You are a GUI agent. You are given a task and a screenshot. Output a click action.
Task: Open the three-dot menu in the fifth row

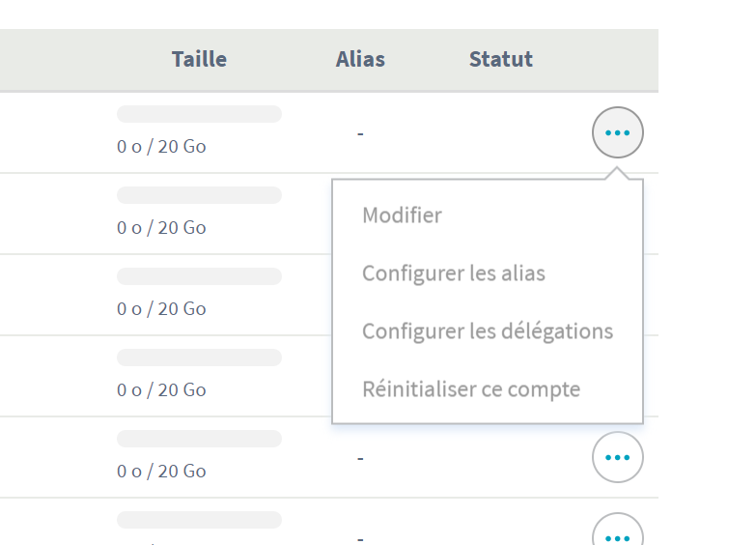pos(617,457)
